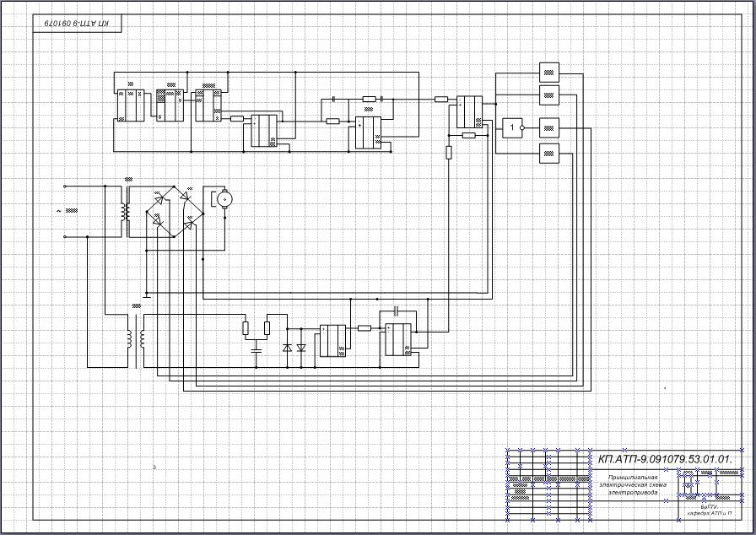Select the second block in the upper-left chain

coord(170,105)
